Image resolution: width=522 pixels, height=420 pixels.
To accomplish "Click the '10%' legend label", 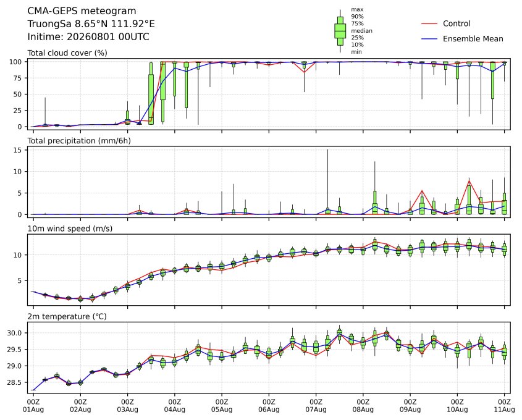I will (x=357, y=44).
